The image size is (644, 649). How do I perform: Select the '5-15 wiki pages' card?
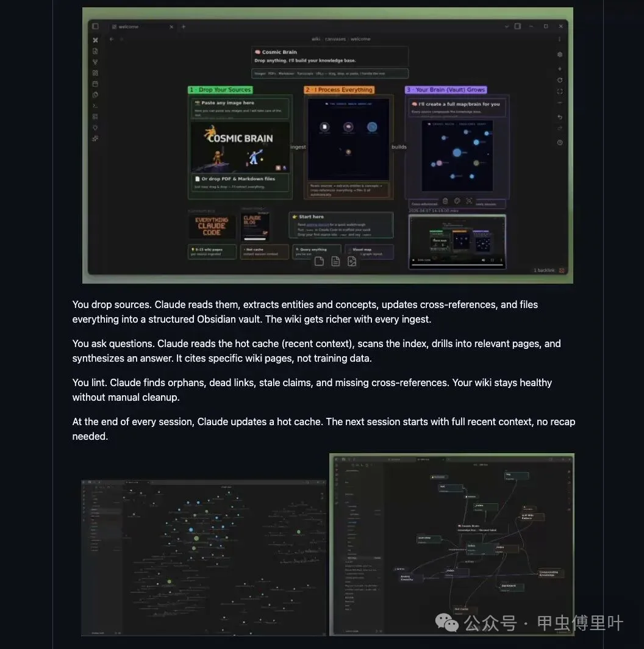point(212,252)
